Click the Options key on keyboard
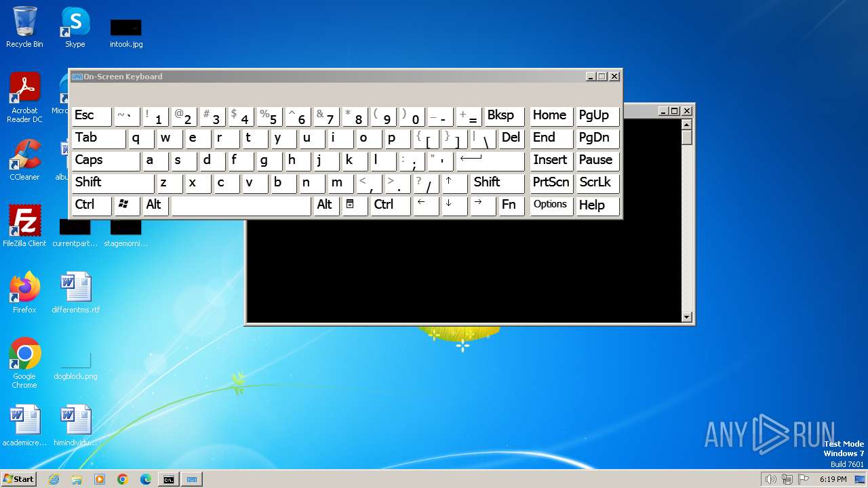868x488 pixels. pyautogui.click(x=551, y=205)
